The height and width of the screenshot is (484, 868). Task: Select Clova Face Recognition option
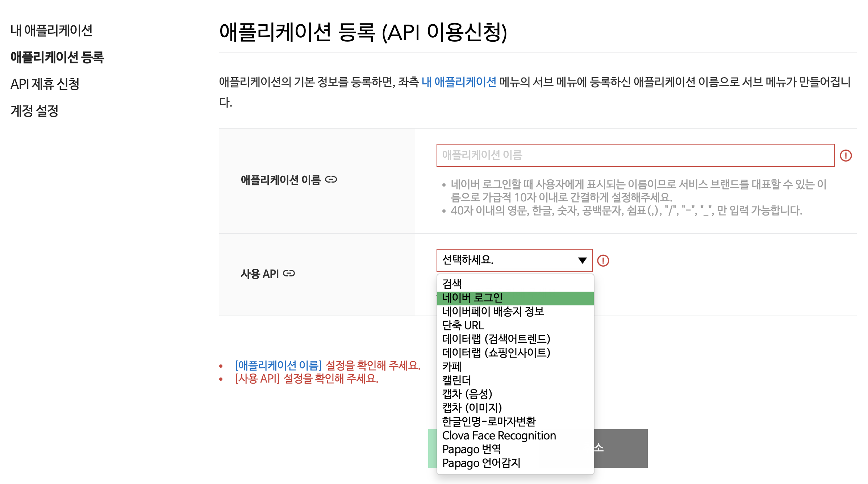(x=499, y=435)
